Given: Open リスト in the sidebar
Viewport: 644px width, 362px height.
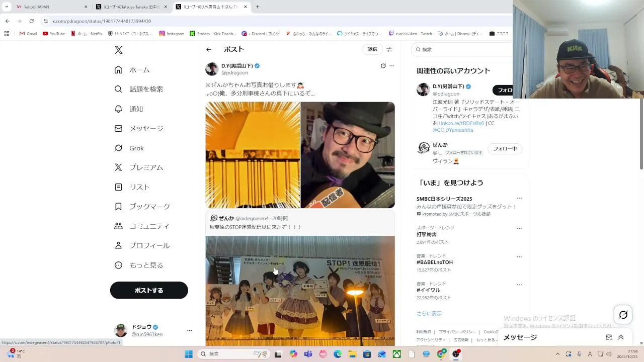Looking at the screenshot, I should tap(132, 187).
